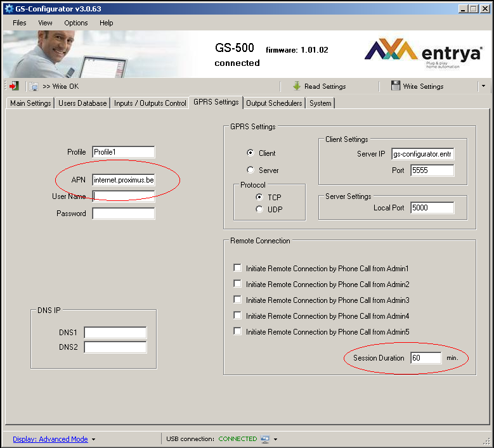
Task: Click the Read Settings button label
Action: [325, 86]
